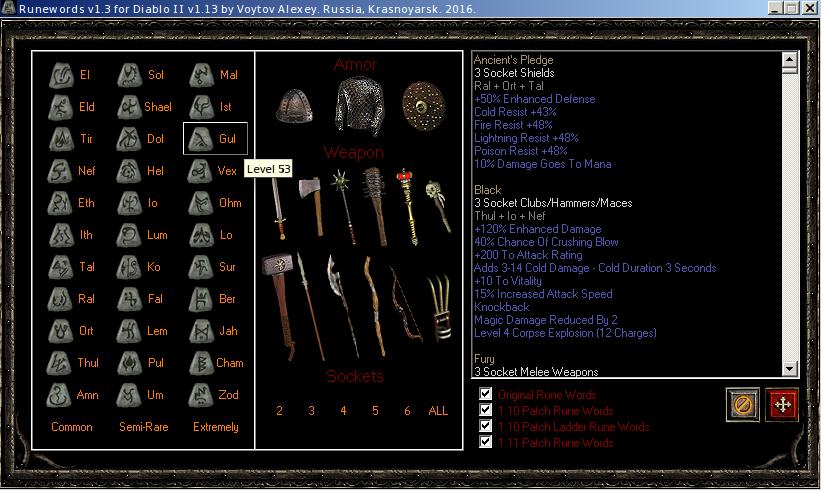Click the Semi-Rare runes label
821x490 pixels.
tap(143, 427)
